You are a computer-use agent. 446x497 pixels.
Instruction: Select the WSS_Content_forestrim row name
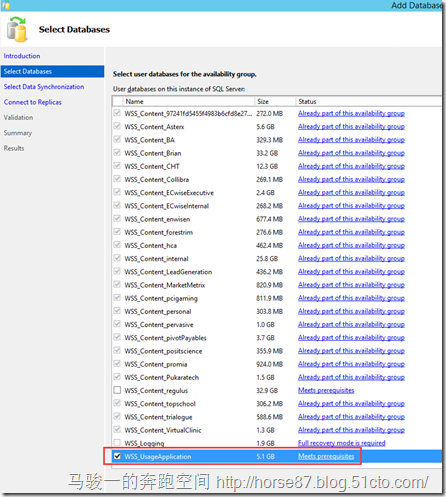coord(159,232)
